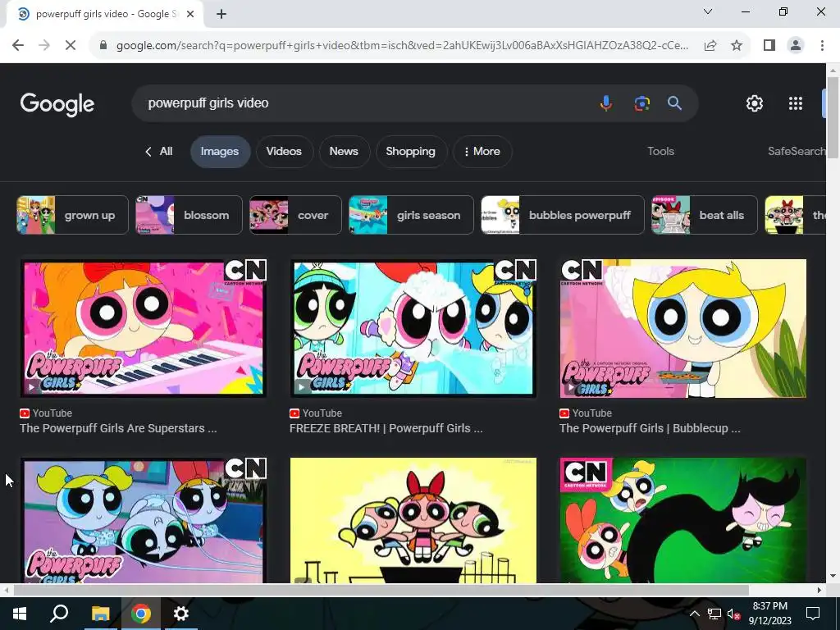Open the Windows Start menu
The image size is (840, 630).
(x=20, y=614)
